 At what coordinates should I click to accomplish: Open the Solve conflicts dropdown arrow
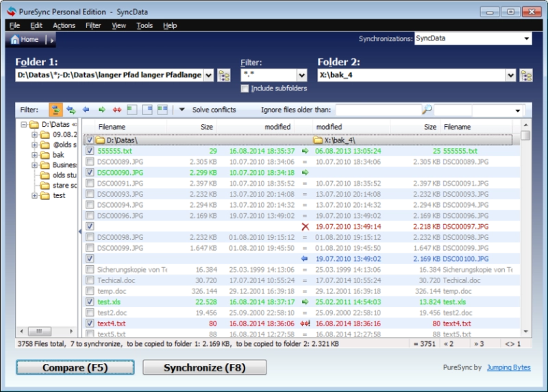[x=182, y=110]
